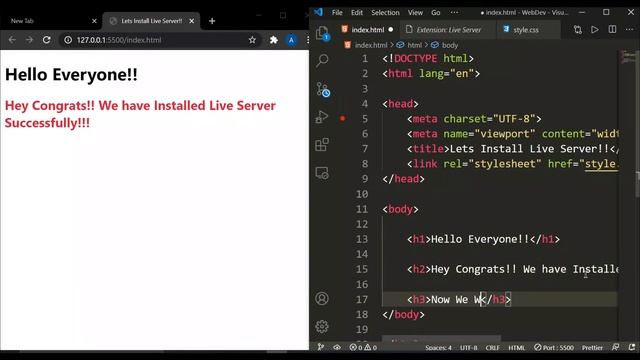Open the View menu
The height and width of the screenshot is (360, 640).
415,13
